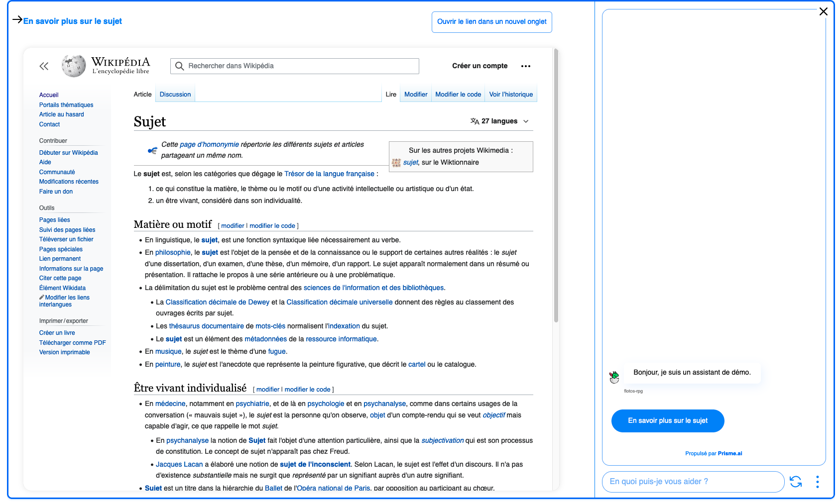
Task: Click Créer un livre
Action: 57,333
